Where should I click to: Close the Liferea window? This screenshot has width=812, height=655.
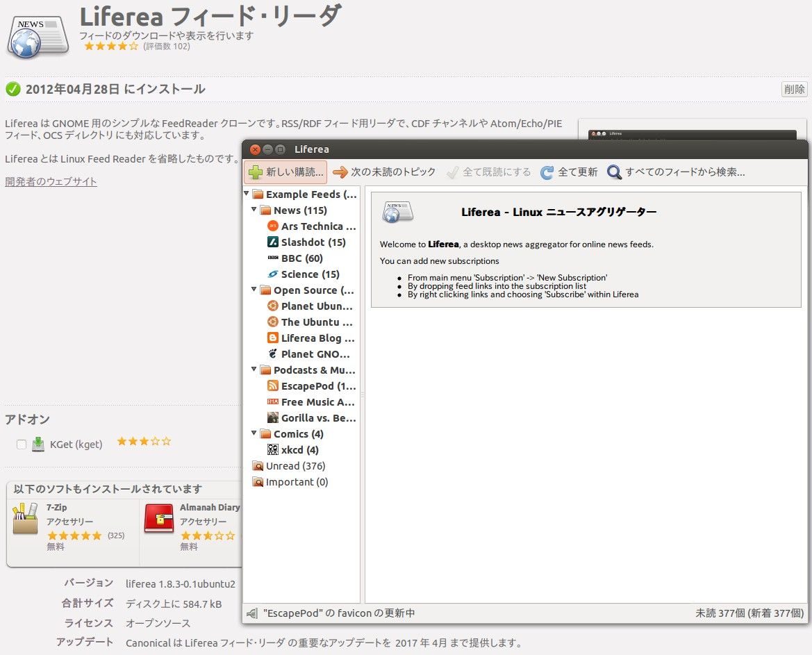255,149
